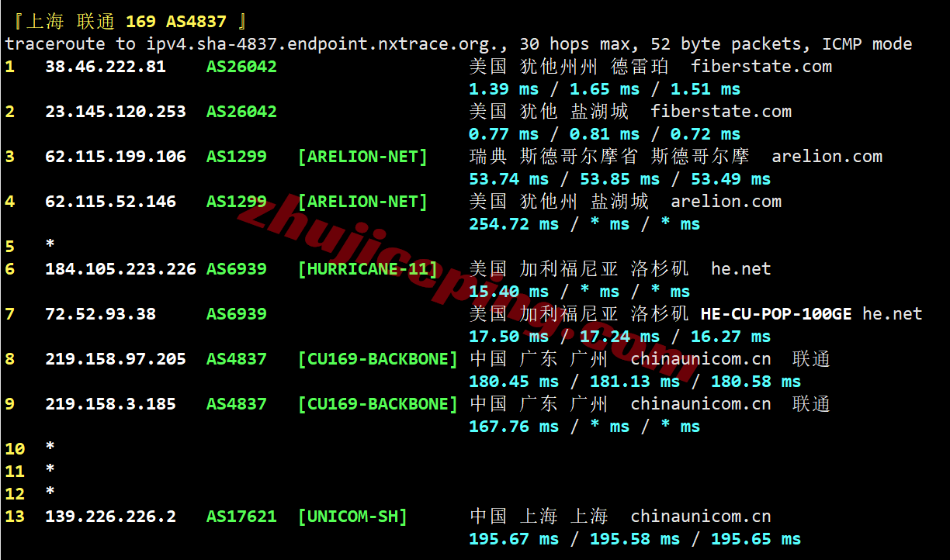This screenshot has width=950, height=560.
Task: Click AS26042 on hop 1 row
Action: click(241, 67)
